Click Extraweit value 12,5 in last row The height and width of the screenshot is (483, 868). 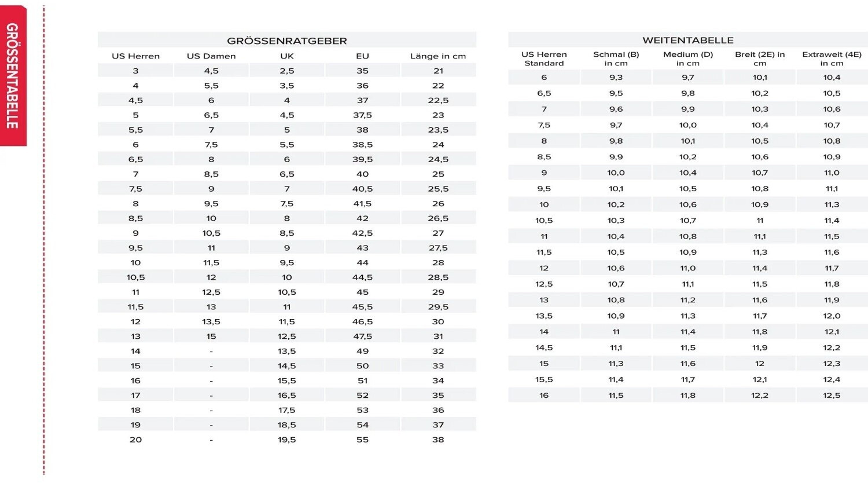tap(832, 396)
